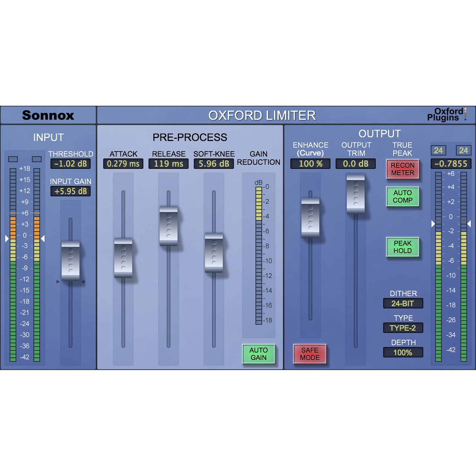The height and width of the screenshot is (476, 476).
Task: Click the Sonnox logo
Action: 48,115
